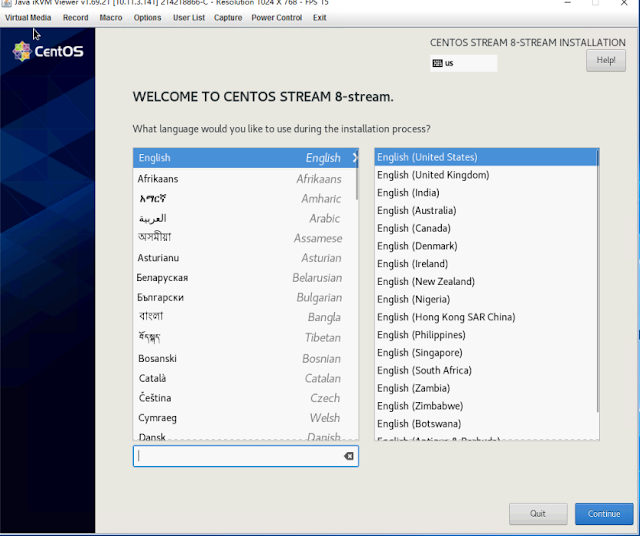This screenshot has width=640, height=536.
Task: Select English (Philippines) locale
Action: pyautogui.click(x=486, y=335)
